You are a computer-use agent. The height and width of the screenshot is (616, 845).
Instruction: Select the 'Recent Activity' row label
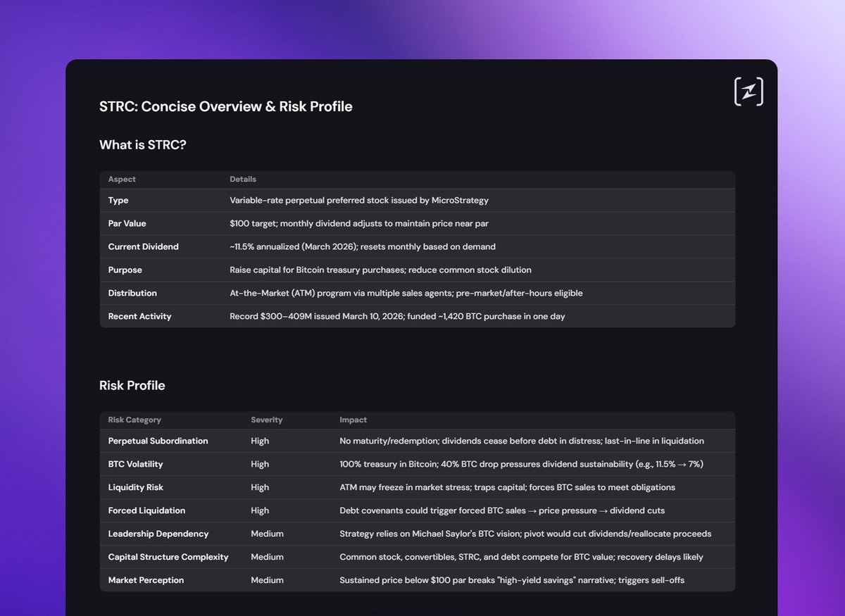(139, 317)
